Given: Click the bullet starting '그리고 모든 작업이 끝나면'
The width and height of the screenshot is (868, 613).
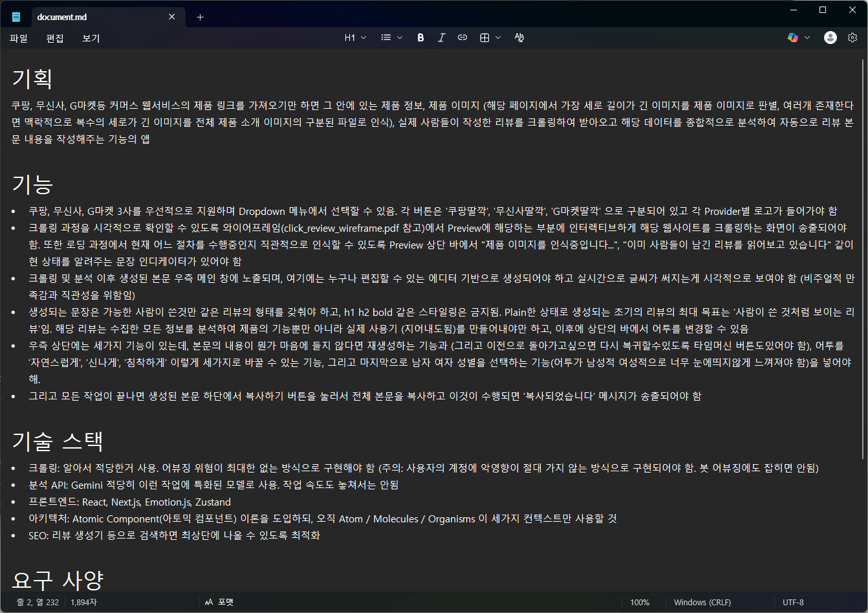Looking at the screenshot, I should coord(365,396).
